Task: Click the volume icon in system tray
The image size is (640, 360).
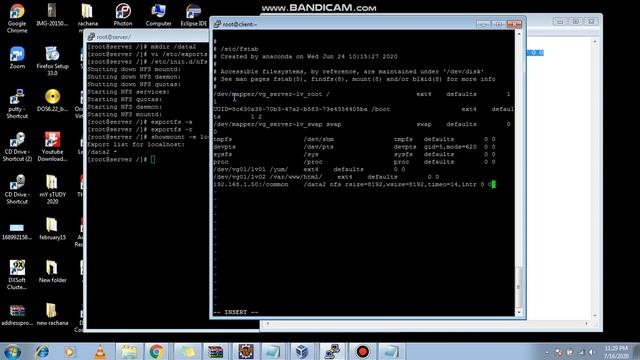Action: tap(591, 352)
